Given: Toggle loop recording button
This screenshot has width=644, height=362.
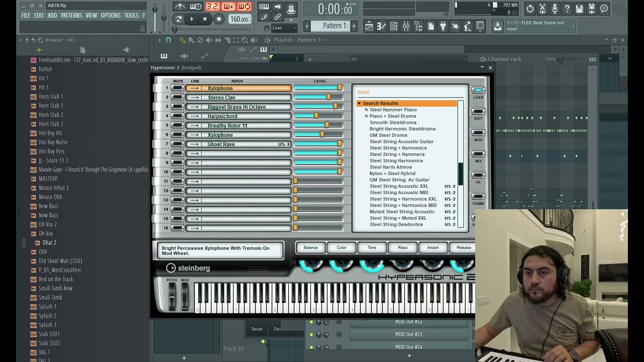Looking at the screenshot, I should tap(245, 7).
